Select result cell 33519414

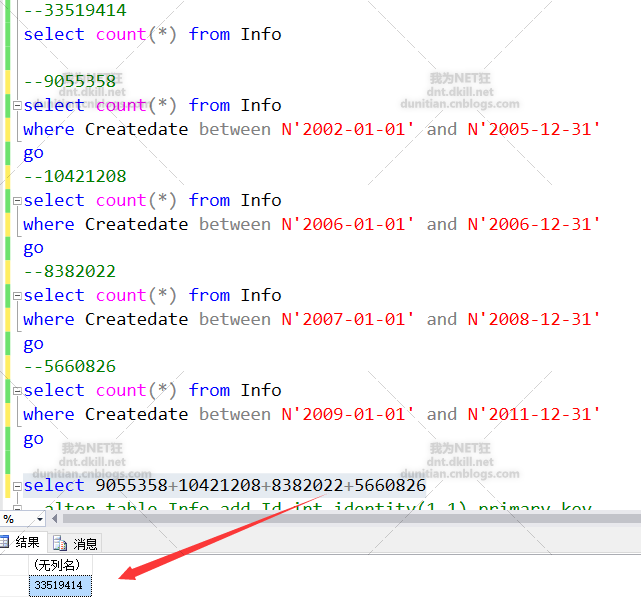point(61,585)
